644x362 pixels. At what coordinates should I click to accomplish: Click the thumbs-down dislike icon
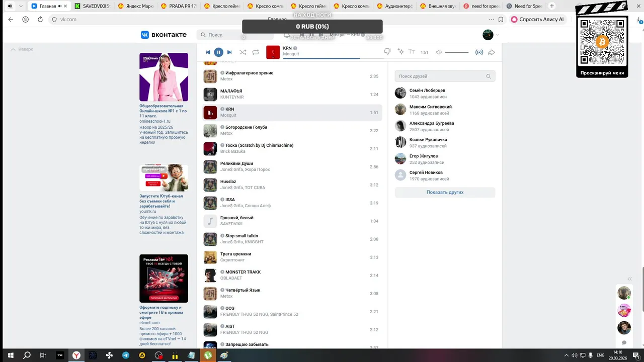[x=387, y=52]
